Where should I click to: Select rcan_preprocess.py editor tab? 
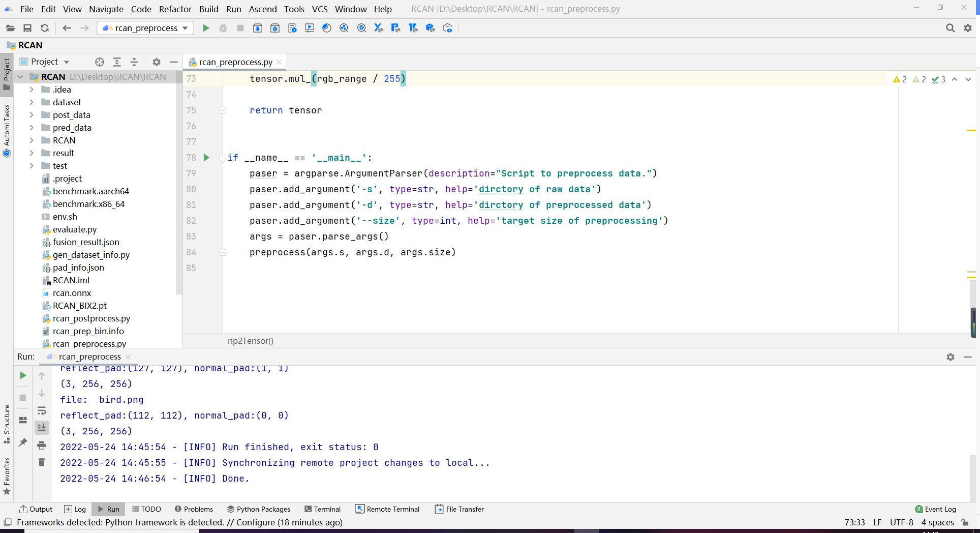[x=235, y=62]
